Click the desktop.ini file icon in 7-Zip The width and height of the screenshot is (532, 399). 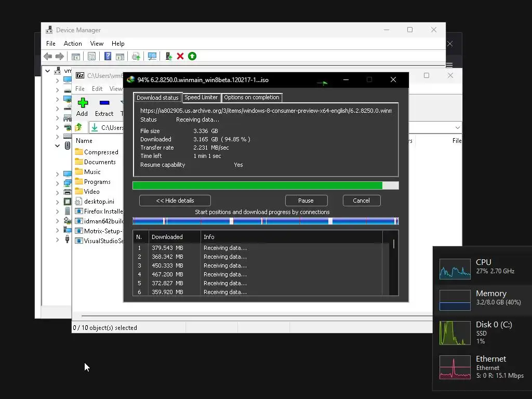pos(79,201)
